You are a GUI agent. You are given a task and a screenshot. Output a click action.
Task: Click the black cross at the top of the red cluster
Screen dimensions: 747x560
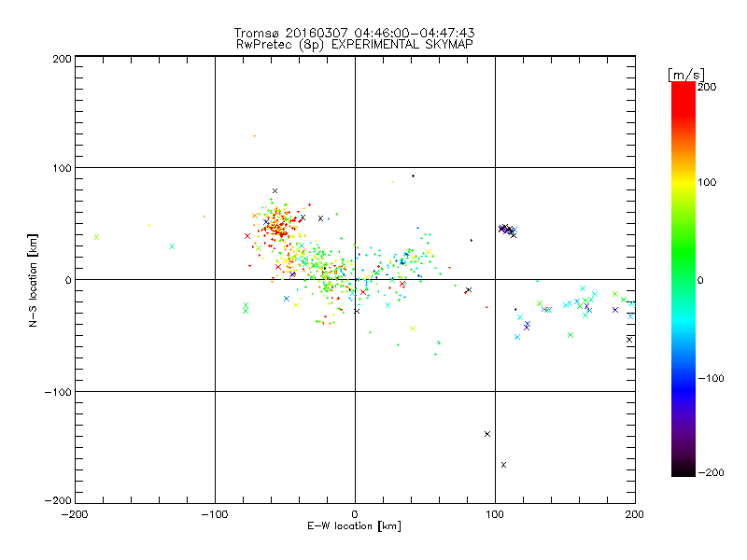click(x=275, y=191)
